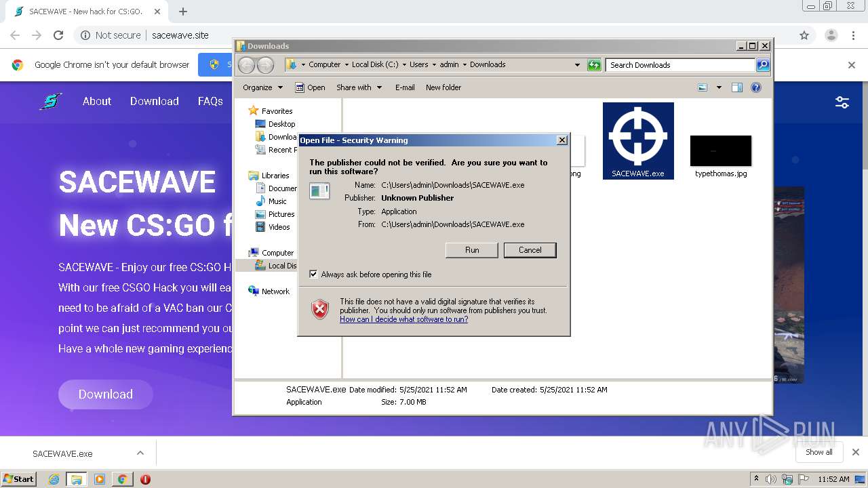
Task: Select the SACEWAVE.exe file icon
Action: [x=638, y=141]
